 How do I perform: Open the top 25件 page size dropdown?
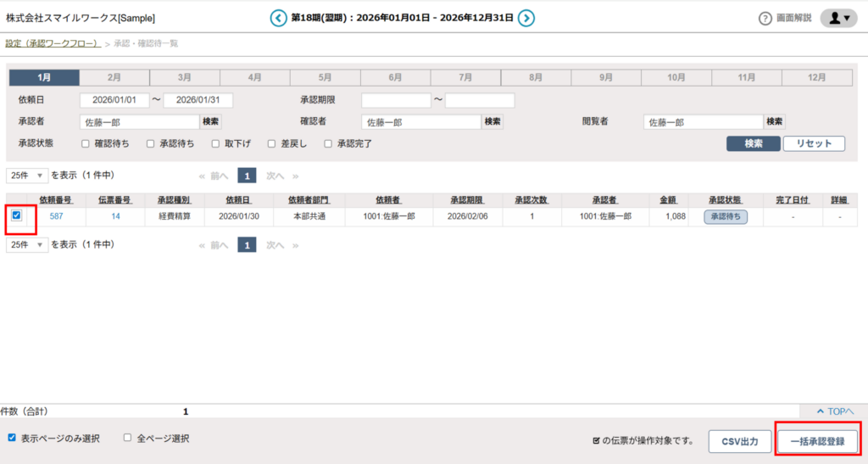(27, 176)
